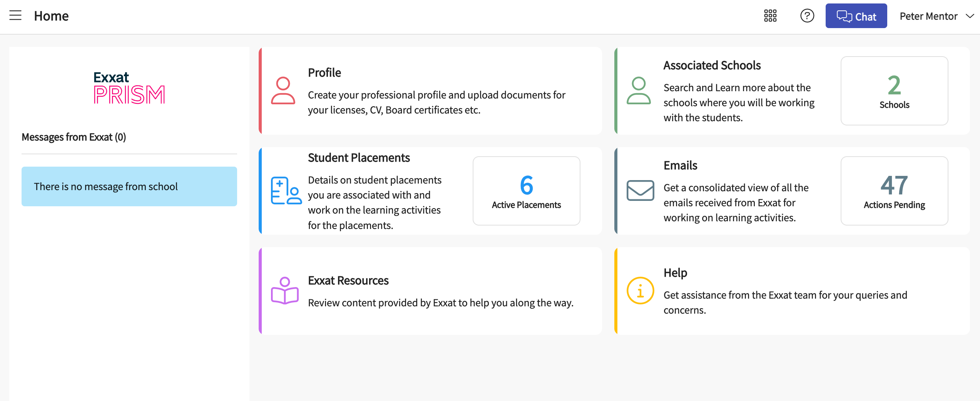
Task: Click the Exxat PRISM logo
Action: 129,88
